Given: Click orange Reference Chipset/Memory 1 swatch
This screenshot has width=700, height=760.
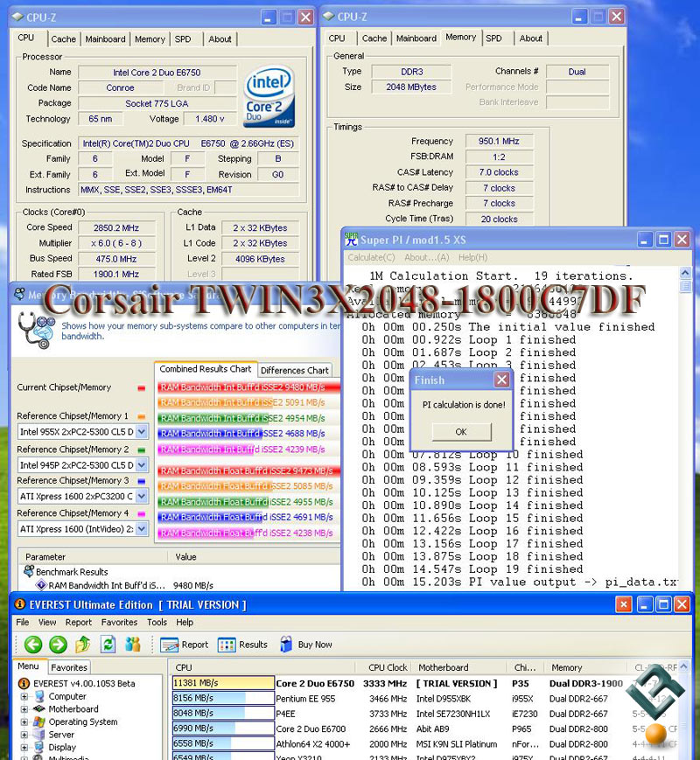Looking at the screenshot, I should [141, 416].
